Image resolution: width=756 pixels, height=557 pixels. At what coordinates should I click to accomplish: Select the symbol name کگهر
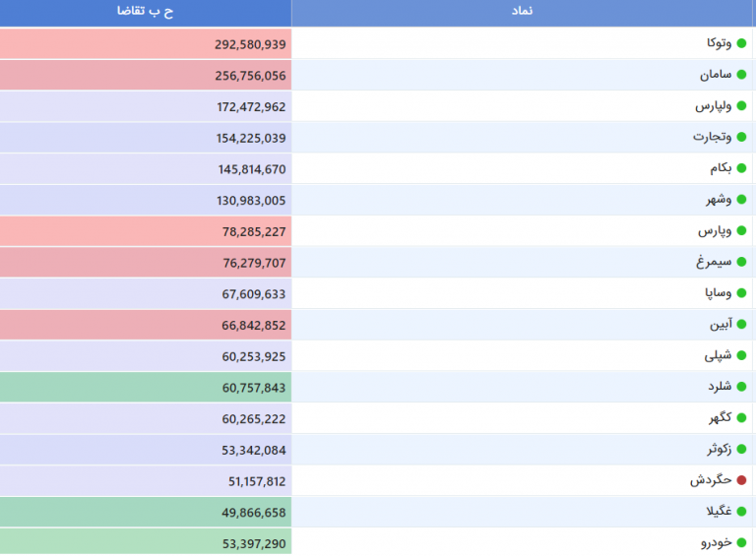pos(720,417)
